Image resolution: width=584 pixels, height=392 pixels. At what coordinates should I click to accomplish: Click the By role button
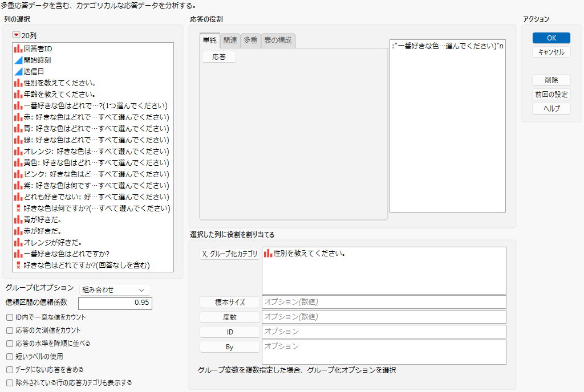[230, 347]
